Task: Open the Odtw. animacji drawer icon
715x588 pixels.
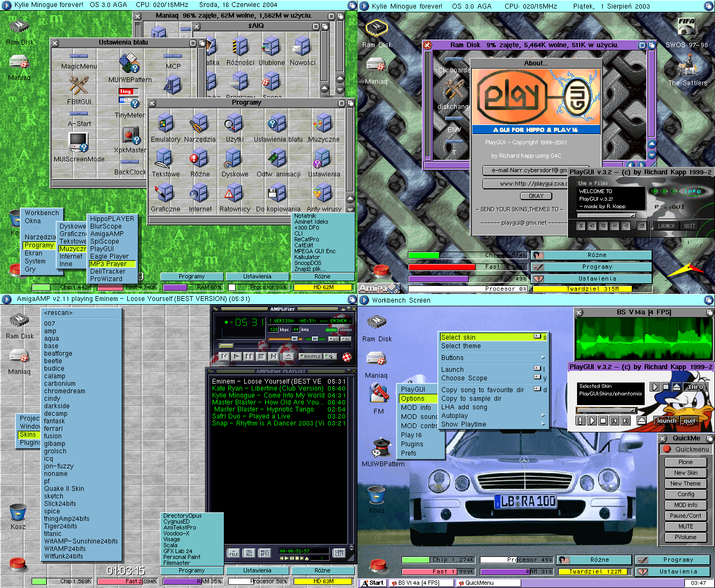Action: (x=278, y=163)
